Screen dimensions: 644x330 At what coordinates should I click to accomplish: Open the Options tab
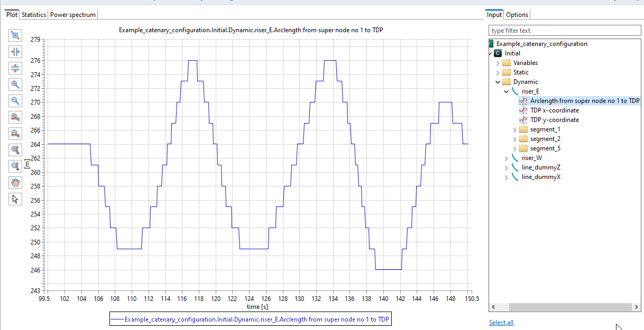pos(517,15)
